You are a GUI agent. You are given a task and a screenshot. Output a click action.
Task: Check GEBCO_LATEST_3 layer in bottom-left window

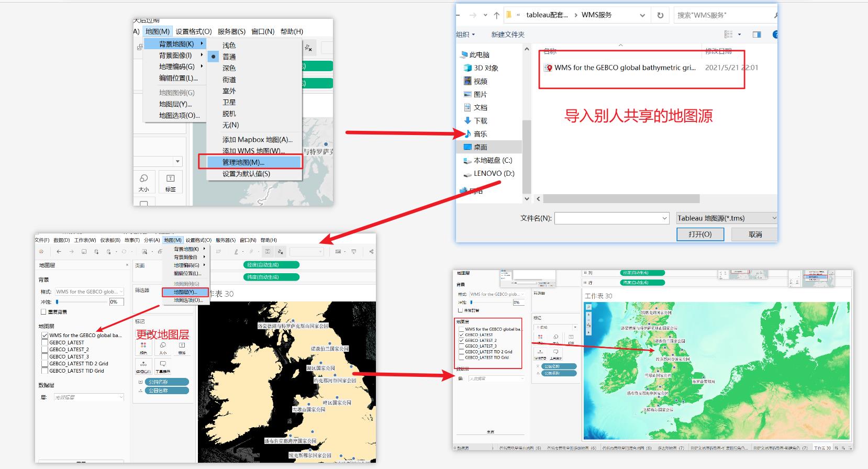click(44, 356)
